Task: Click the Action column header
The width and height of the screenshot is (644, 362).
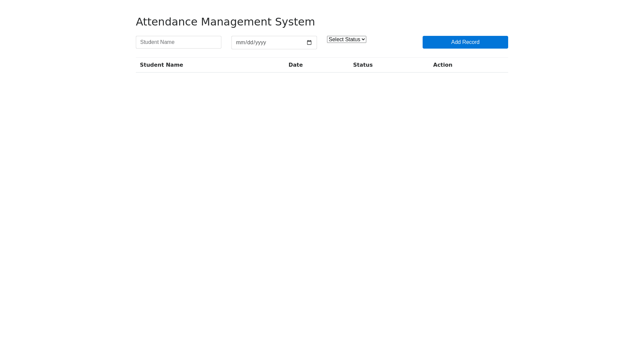Action: point(442,65)
